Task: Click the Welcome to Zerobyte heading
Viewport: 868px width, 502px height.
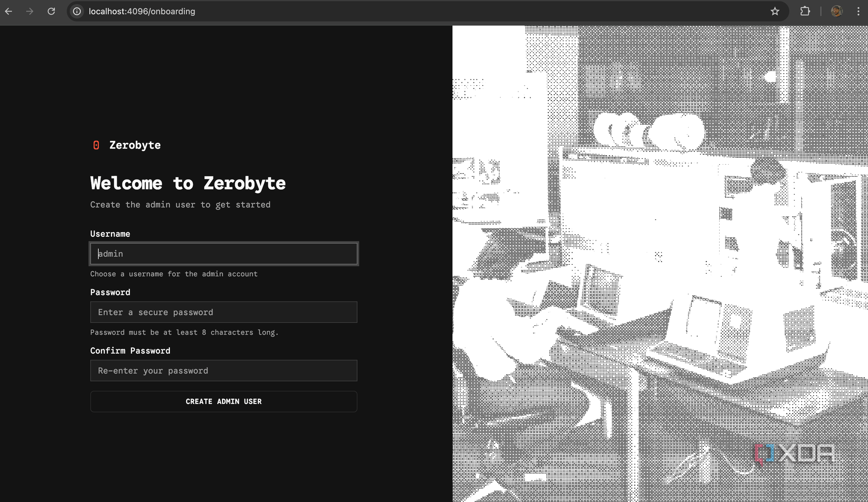Action: pyautogui.click(x=188, y=183)
